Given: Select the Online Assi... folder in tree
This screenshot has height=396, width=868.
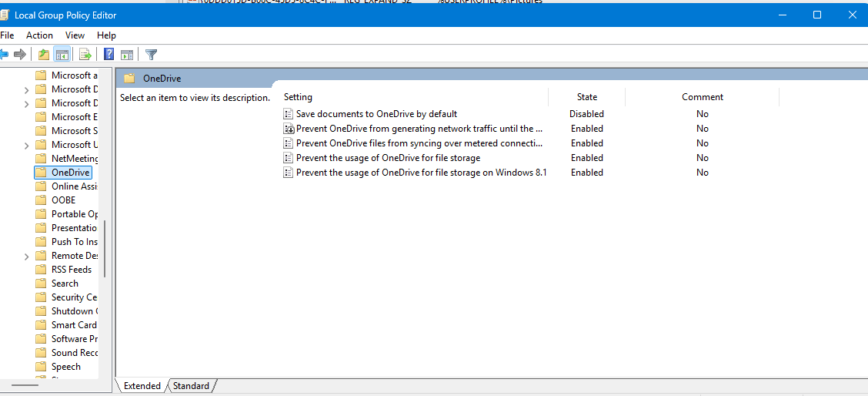Looking at the screenshot, I should (67, 186).
